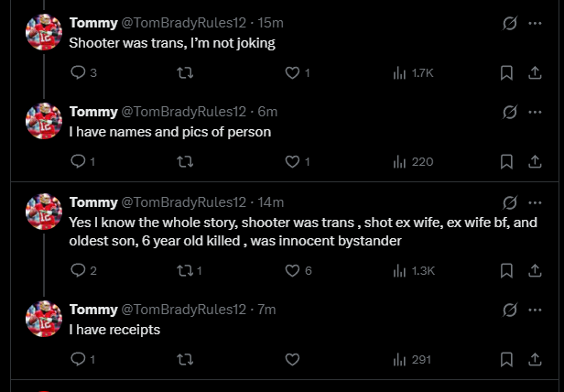Like the "names and pics" tweet
Image resolution: width=564 pixels, height=392 pixels.
pos(292,162)
